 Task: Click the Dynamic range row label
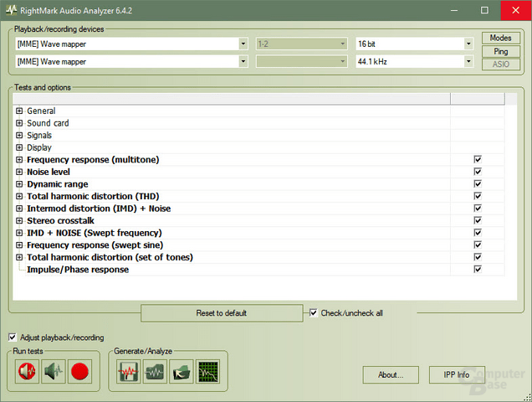(58, 184)
